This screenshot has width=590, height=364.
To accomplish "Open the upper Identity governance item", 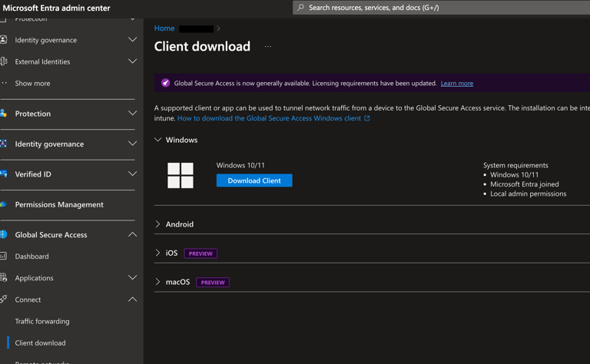I will (46, 40).
